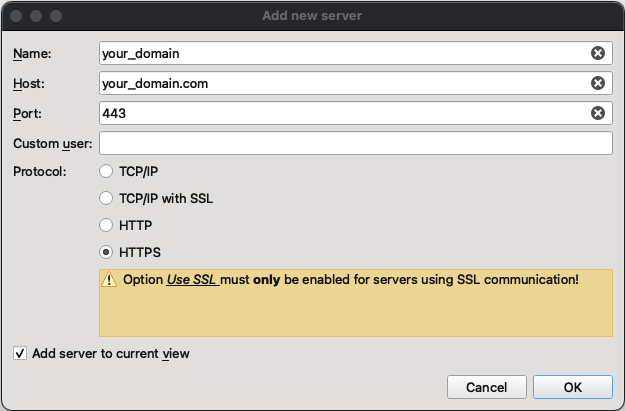This screenshot has height=411, width=625.
Task: Choose the TCP/IP with SSL protocol
Action: pyautogui.click(x=107, y=199)
